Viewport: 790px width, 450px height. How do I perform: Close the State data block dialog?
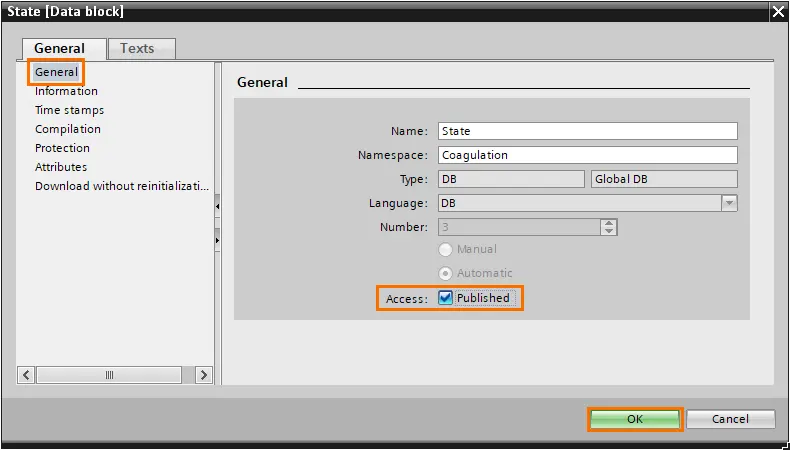point(778,12)
